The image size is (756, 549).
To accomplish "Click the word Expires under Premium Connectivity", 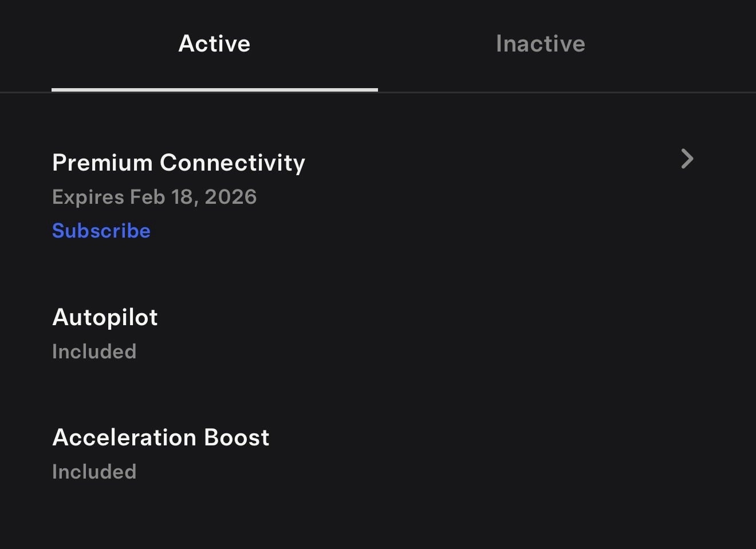I will point(88,197).
